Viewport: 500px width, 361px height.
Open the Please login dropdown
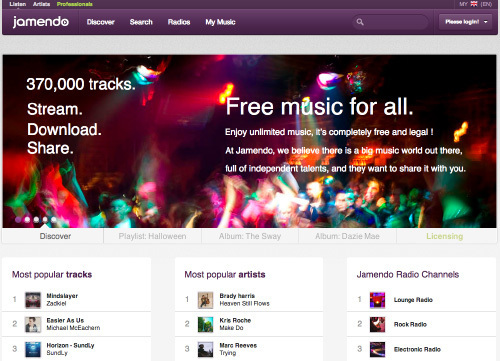tap(465, 22)
